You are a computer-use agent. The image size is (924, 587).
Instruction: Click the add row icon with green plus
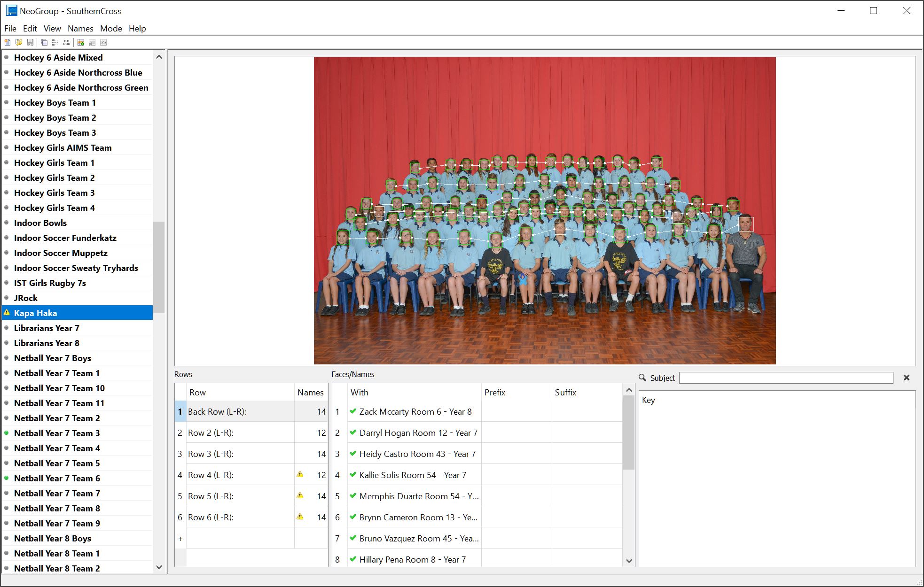point(81,42)
